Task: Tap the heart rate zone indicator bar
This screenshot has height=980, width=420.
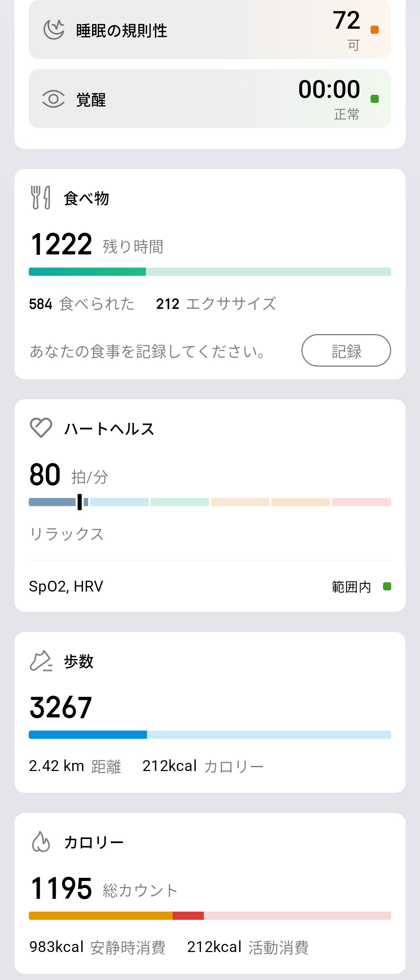Action: click(x=210, y=502)
